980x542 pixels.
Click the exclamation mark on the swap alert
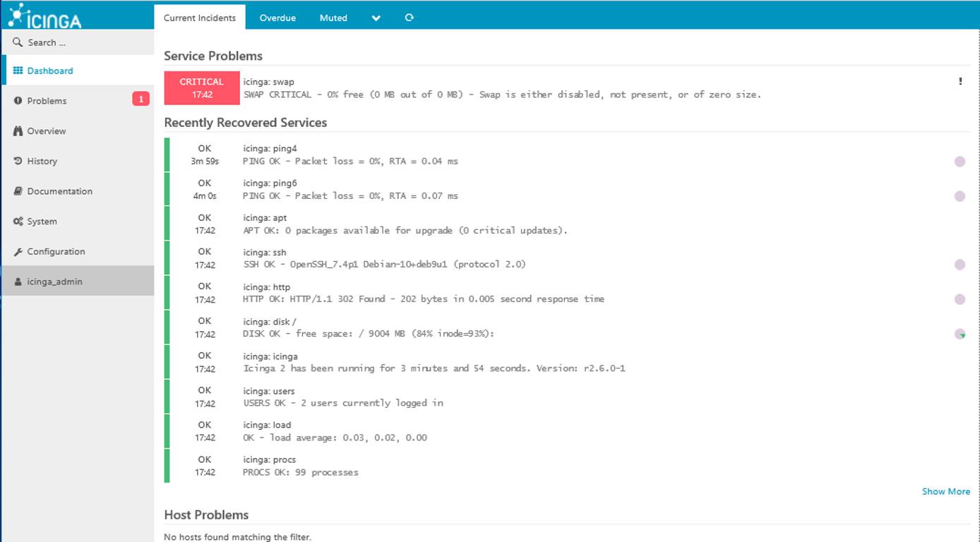point(960,82)
